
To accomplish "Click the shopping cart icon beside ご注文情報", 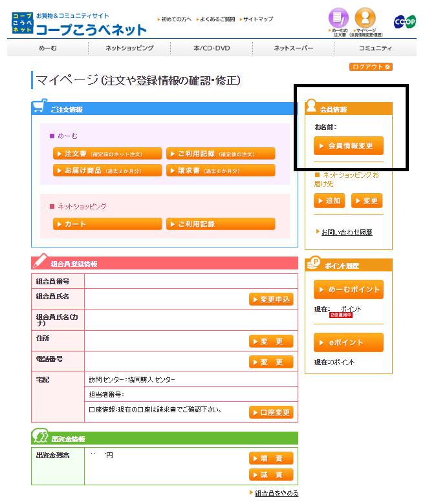I will [x=39, y=107].
